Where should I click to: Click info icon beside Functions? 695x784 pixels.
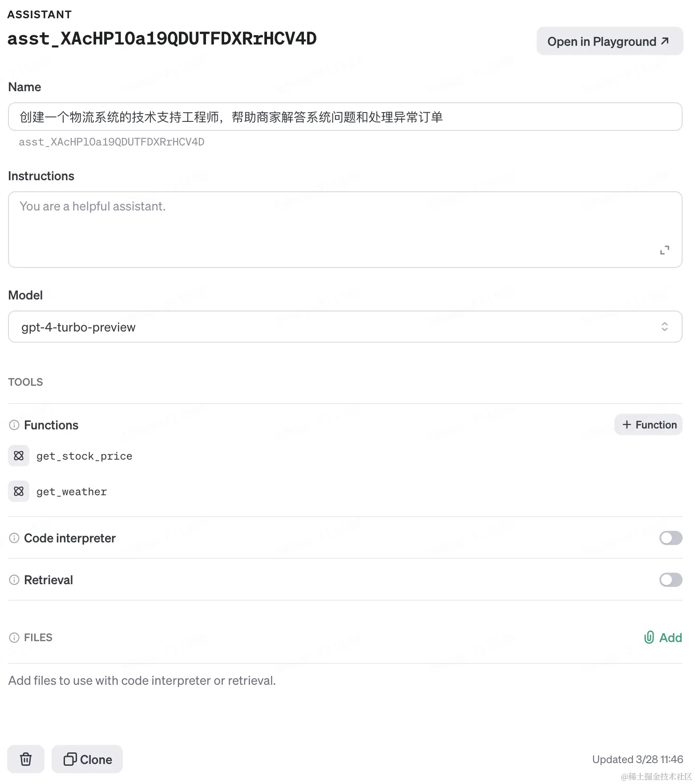pyautogui.click(x=14, y=425)
